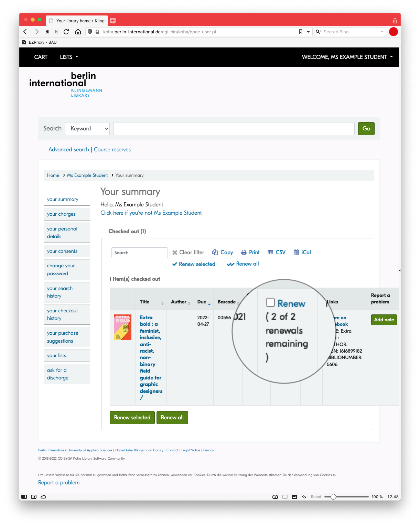Click the table filter Search field
This screenshot has height=526, width=420.
click(x=140, y=253)
